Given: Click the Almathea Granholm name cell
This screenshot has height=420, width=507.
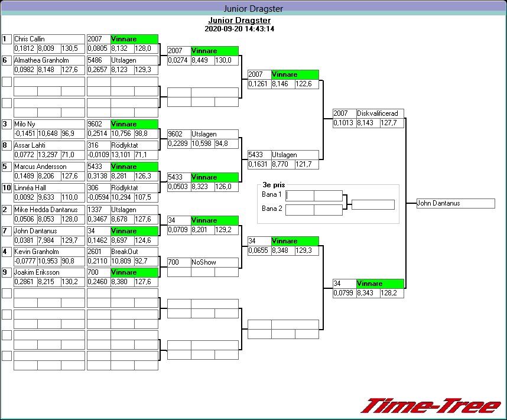Looking at the screenshot, I should click(49, 60).
